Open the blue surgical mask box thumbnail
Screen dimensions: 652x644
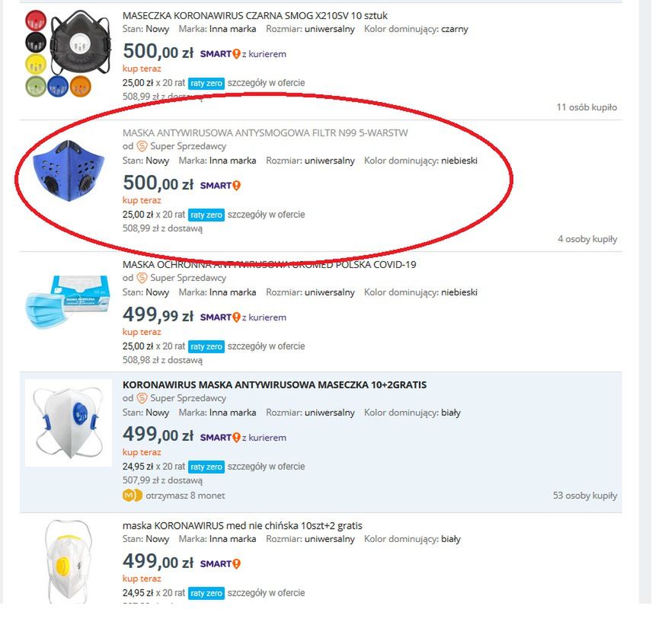pyautogui.click(x=69, y=301)
